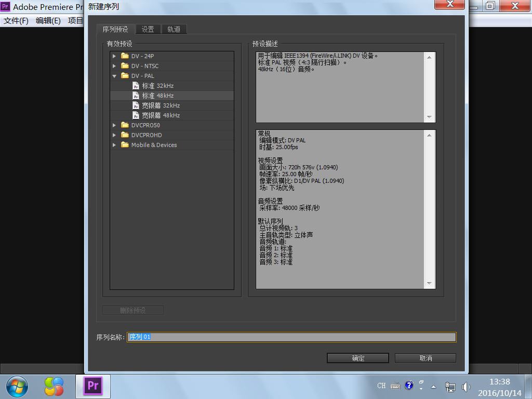Open the Windows Start menu

[x=17, y=387]
